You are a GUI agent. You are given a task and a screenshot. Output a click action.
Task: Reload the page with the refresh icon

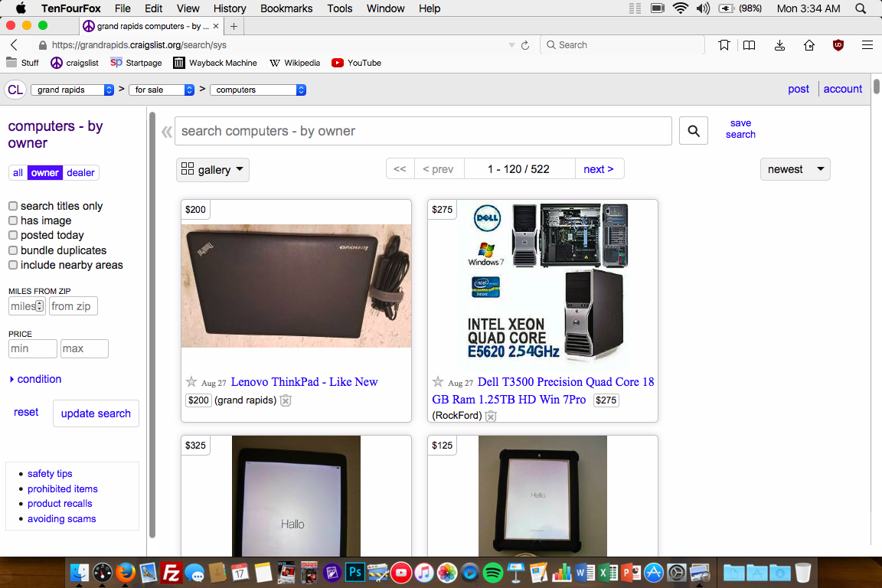(524, 45)
